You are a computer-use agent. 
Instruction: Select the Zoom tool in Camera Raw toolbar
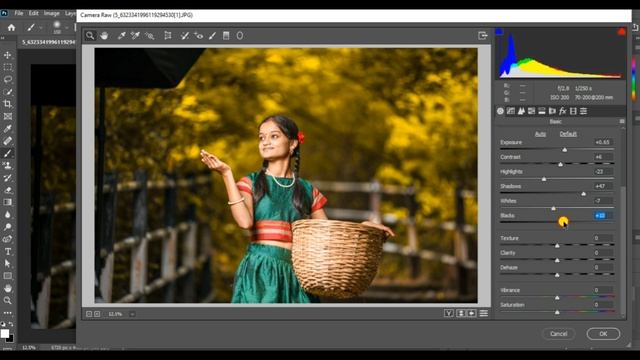[90, 36]
